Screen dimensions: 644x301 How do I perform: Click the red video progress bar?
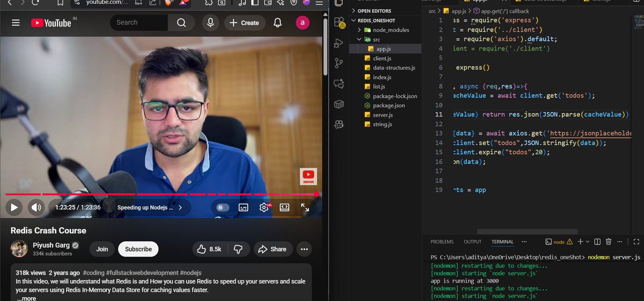161,194
